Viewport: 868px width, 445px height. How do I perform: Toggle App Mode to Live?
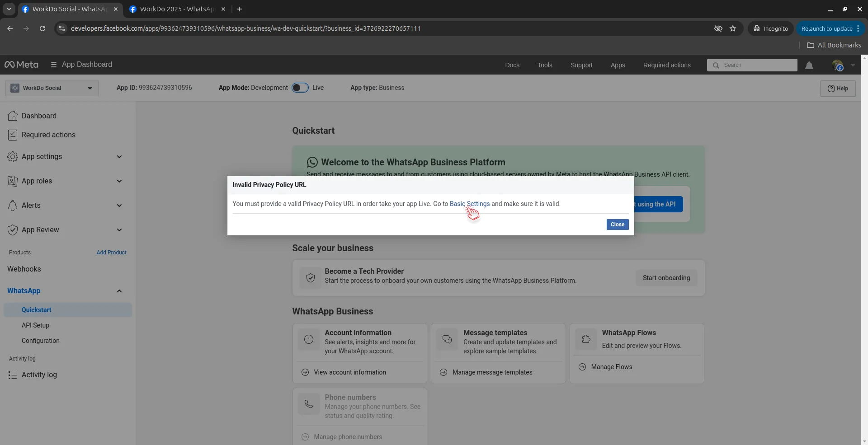coord(300,88)
